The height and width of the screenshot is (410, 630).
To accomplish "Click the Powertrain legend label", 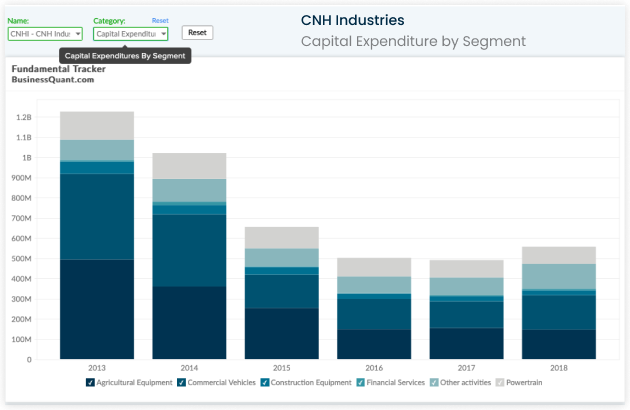I will coord(524,382).
